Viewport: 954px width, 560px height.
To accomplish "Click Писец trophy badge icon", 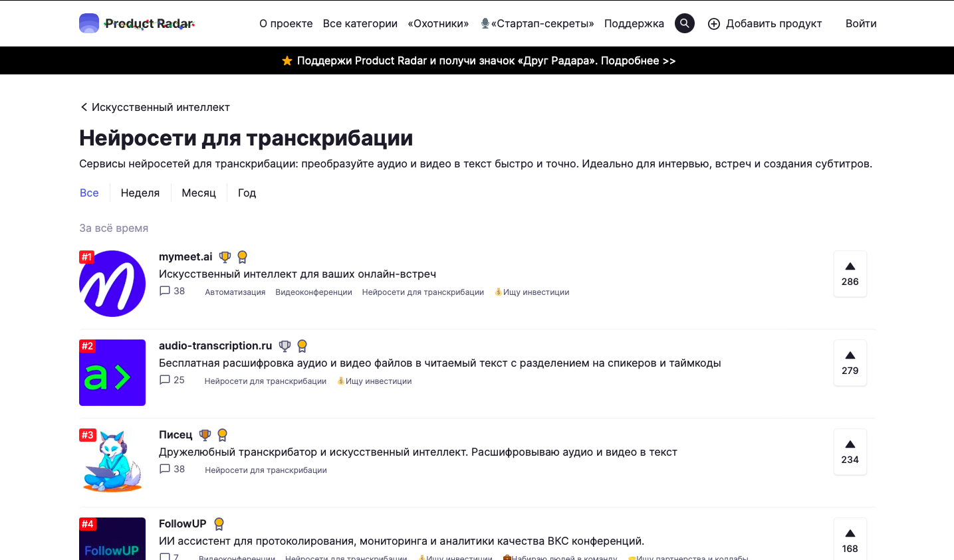I will tap(205, 434).
